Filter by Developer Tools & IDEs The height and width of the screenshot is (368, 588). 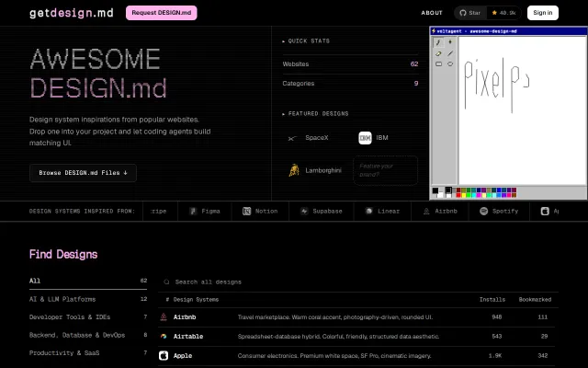click(88, 317)
